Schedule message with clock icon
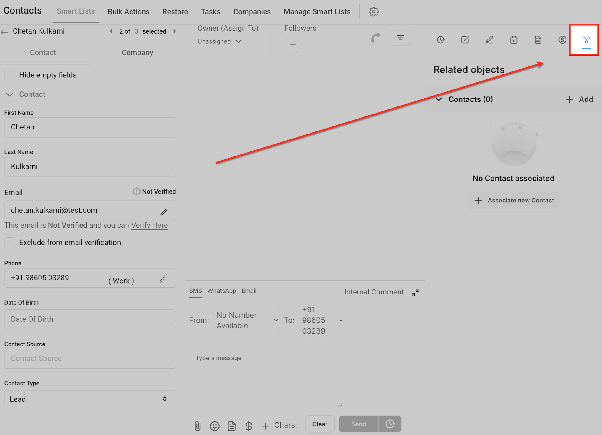This screenshot has height=435, width=602. 390,424
